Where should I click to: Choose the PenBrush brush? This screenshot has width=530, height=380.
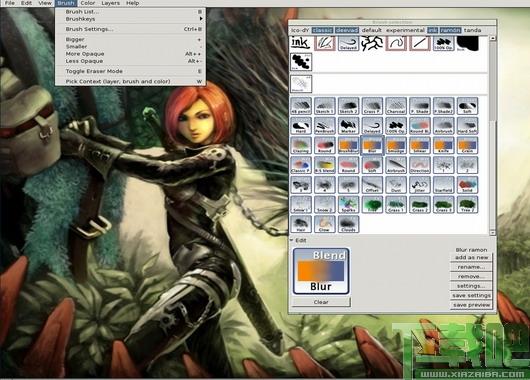[x=324, y=125]
